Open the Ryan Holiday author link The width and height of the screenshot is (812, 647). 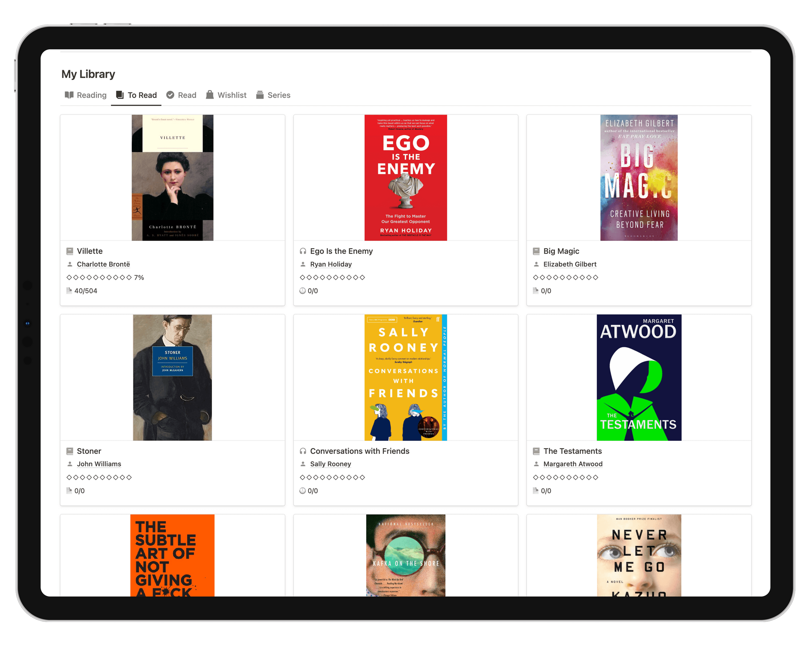coord(331,264)
